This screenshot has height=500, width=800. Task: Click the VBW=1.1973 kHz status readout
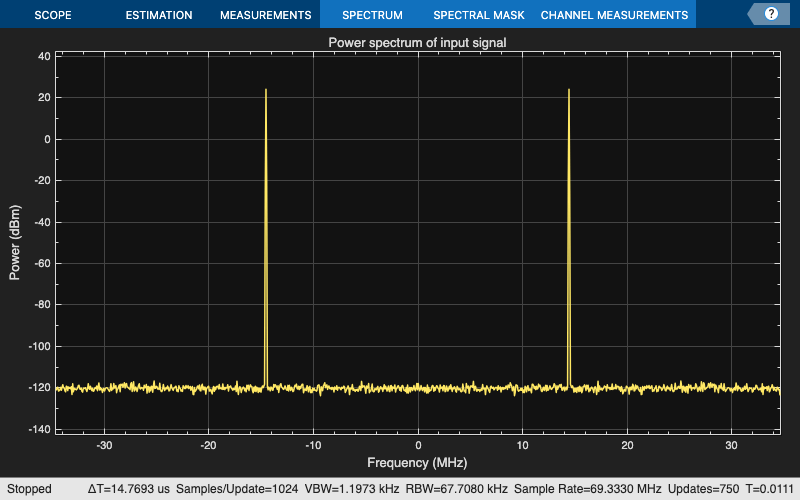point(352,489)
